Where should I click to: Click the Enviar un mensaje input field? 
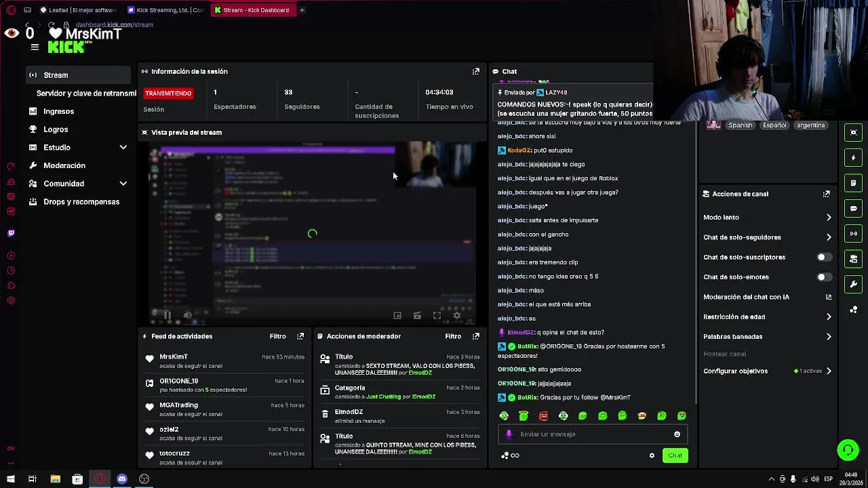tap(593, 434)
